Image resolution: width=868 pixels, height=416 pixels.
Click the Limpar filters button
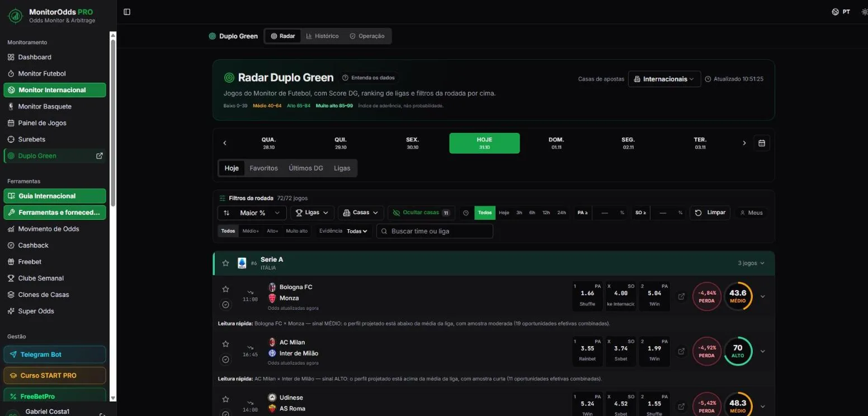[710, 213]
